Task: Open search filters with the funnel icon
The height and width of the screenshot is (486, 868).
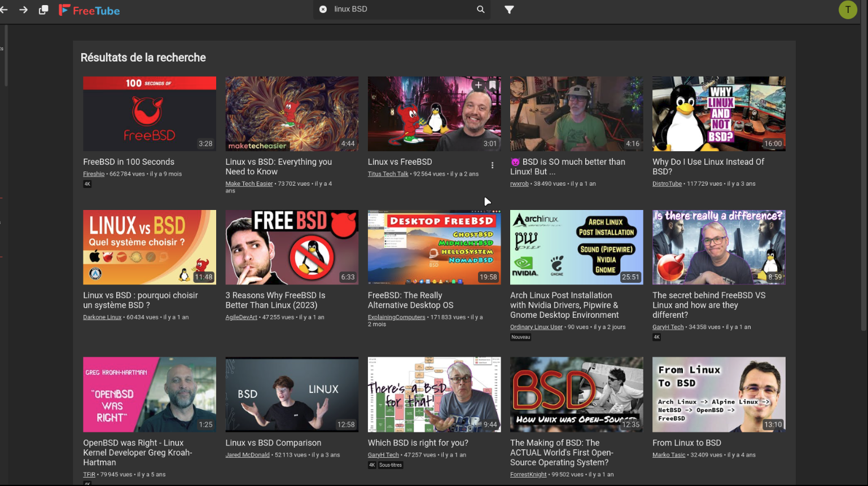Action: coord(509,10)
